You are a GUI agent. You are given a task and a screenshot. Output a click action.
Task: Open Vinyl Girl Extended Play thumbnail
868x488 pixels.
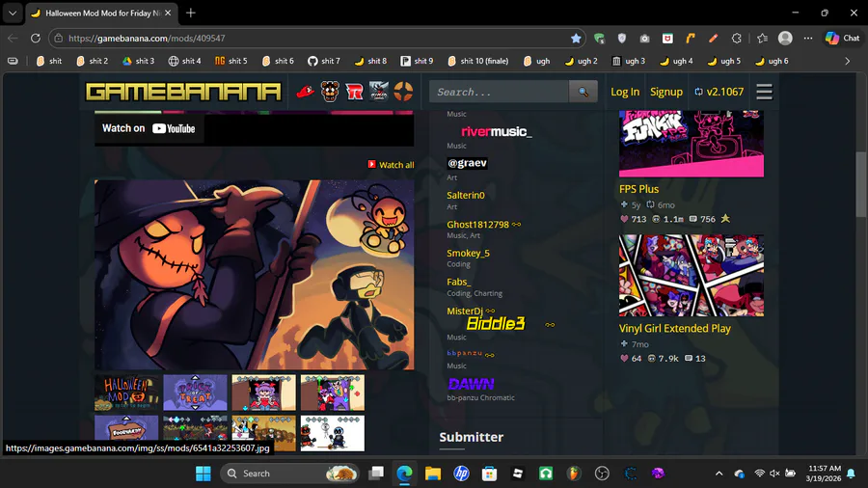(x=692, y=276)
